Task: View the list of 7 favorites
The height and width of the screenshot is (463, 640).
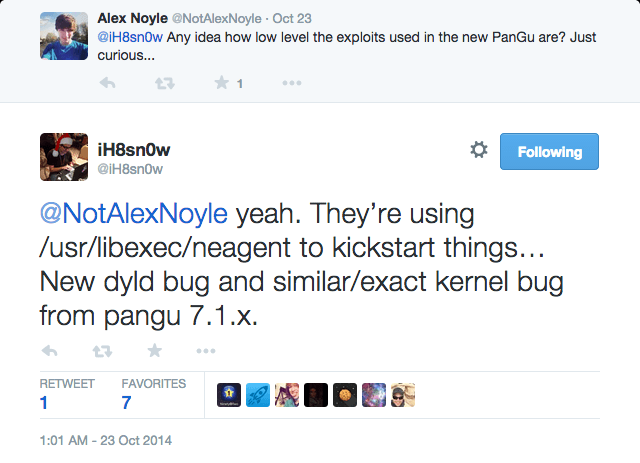Action: click(153, 393)
